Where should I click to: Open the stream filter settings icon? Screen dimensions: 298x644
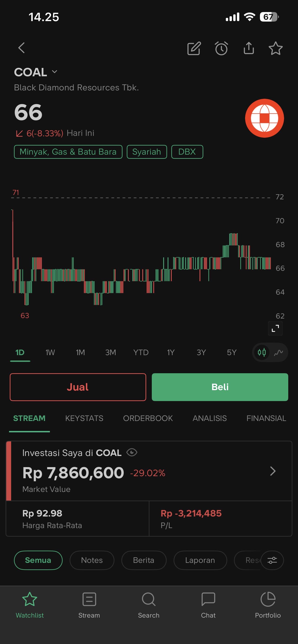click(272, 560)
